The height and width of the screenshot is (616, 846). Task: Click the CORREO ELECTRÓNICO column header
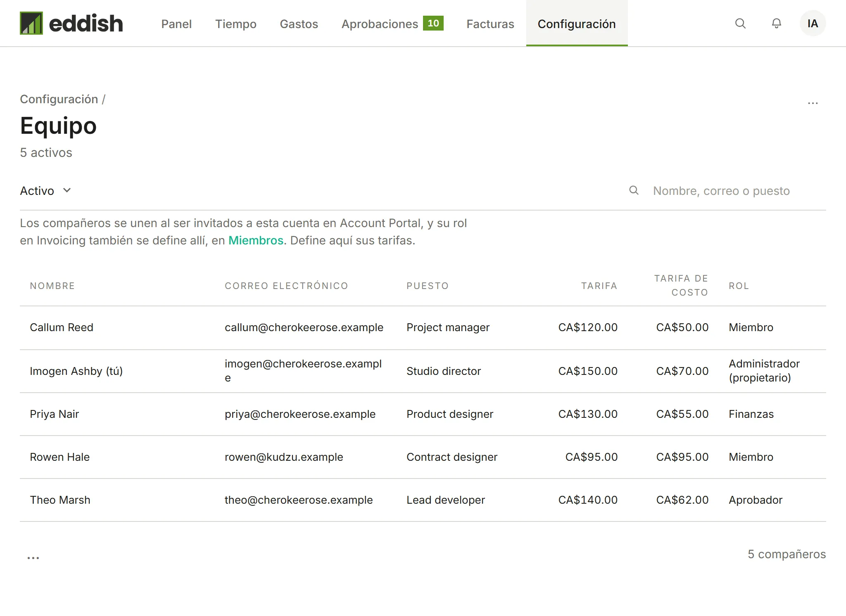pyautogui.click(x=286, y=286)
